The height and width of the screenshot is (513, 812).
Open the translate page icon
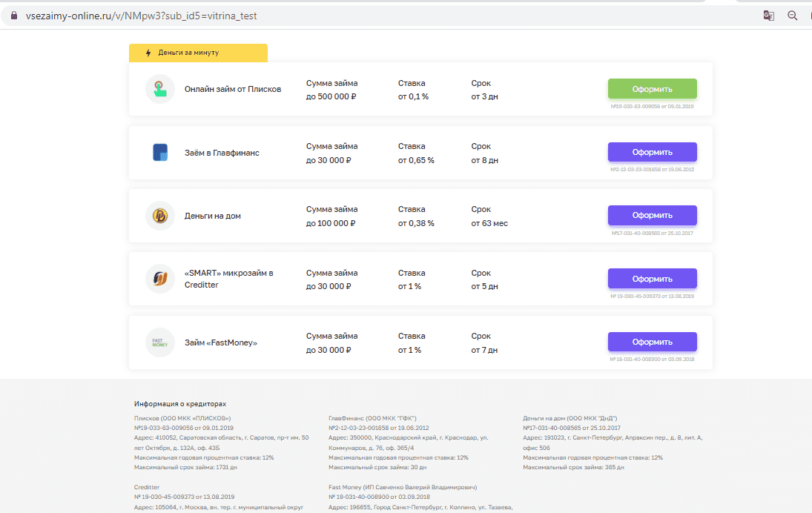pos(768,16)
